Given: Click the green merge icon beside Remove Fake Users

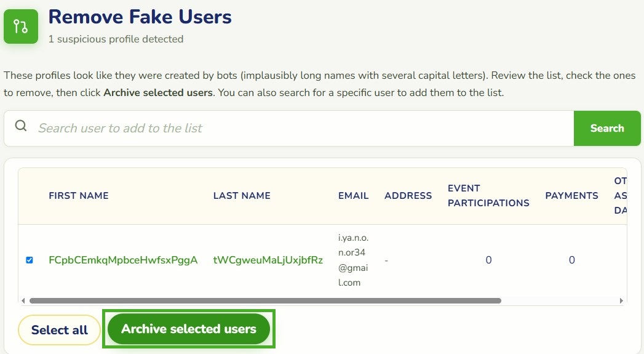Looking at the screenshot, I should click(x=21, y=26).
